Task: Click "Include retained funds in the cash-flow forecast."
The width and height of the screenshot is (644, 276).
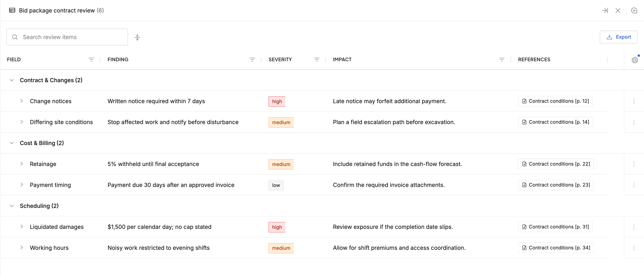Action: [x=397, y=164]
